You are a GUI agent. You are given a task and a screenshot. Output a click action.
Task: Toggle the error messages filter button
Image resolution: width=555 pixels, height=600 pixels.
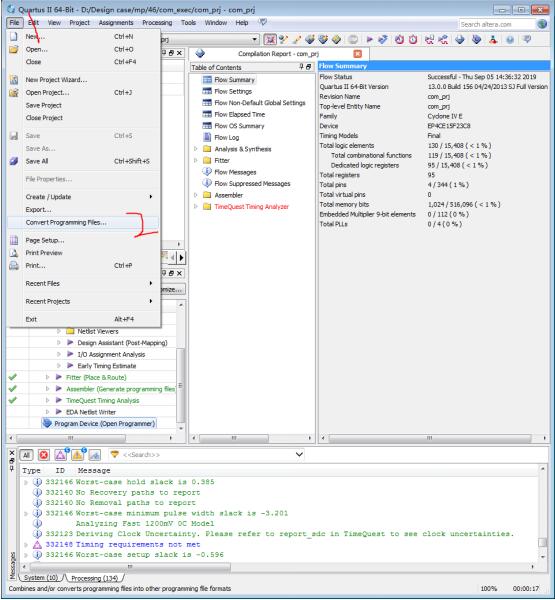click(x=44, y=455)
